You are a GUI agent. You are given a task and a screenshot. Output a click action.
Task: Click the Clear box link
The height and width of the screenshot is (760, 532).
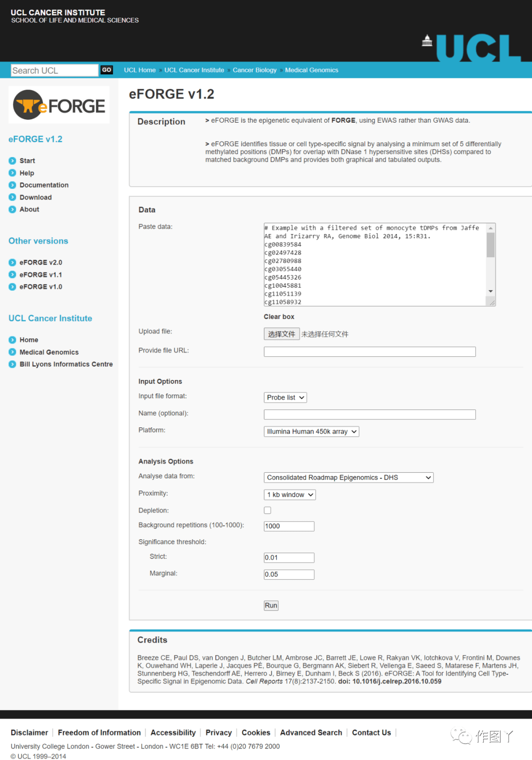pyautogui.click(x=279, y=317)
